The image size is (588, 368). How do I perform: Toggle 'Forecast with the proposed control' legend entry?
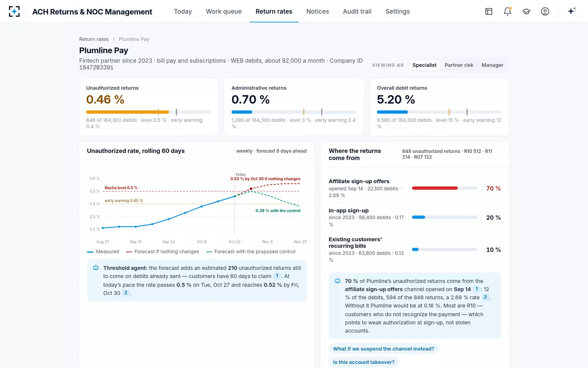[x=251, y=251]
